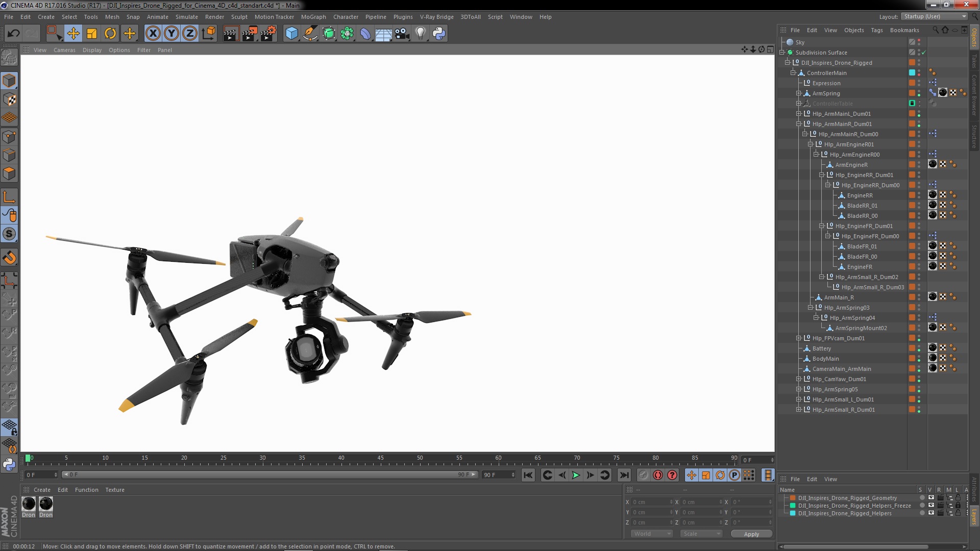Click cyan swatch of Helpers layer
The image size is (980, 551).
pyautogui.click(x=793, y=513)
